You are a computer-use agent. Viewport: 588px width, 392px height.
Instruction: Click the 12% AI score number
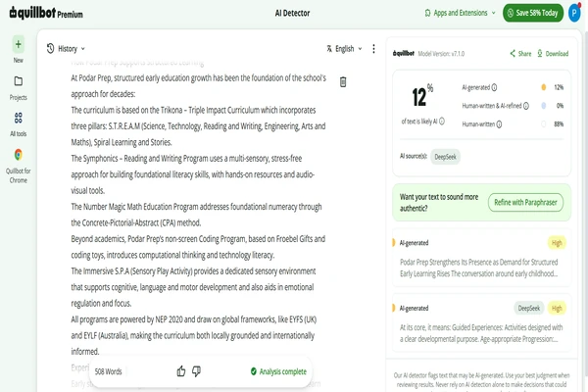(422, 96)
